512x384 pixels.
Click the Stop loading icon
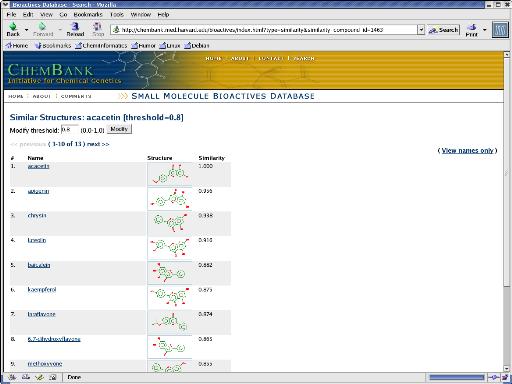pyautogui.click(x=98, y=26)
